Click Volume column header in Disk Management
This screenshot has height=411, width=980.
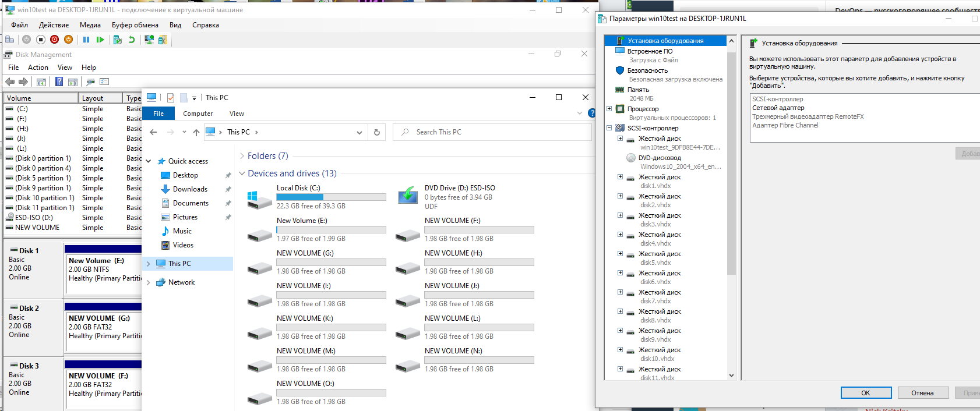tap(41, 98)
